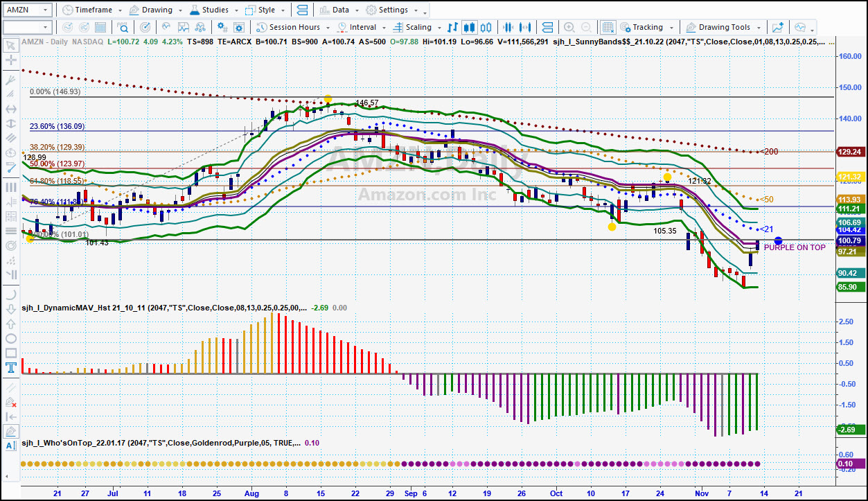Screen dimensions: 868x501
Task: Click the target radar toolbar icon
Action: click(x=145, y=28)
